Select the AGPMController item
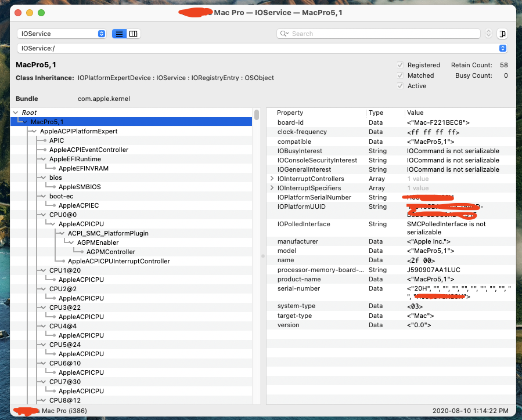The height and width of the screenshot is (420, 522). tap(111, 252)
